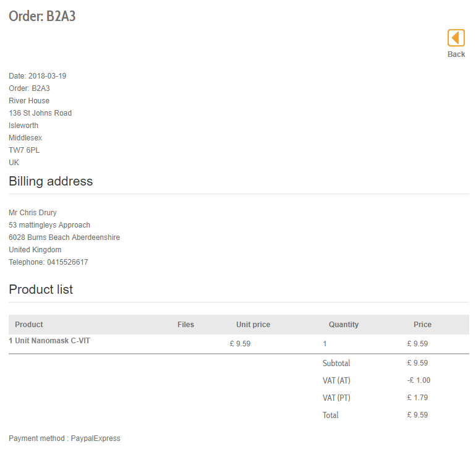Click the Product column header
The image size is (476, 449).
29,325
